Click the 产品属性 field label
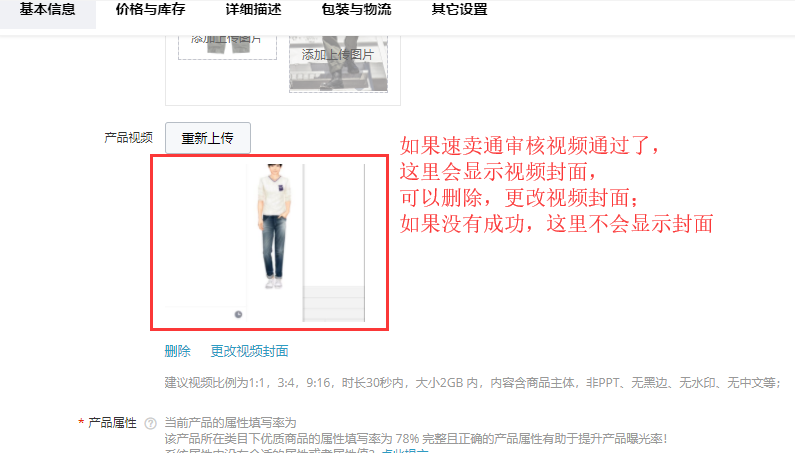The height and width of the screenshot is (453, 795). pos(112,423)
